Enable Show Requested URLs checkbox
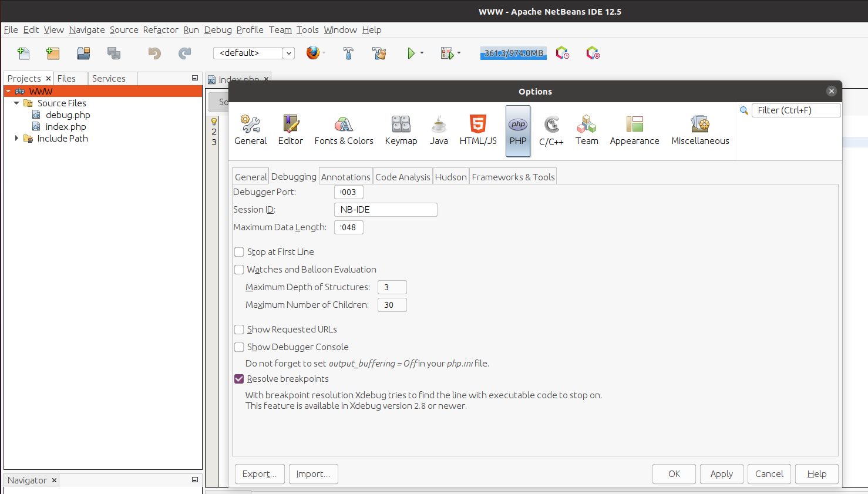Viewport: 868px width, 494px height. tap(239, 330)
